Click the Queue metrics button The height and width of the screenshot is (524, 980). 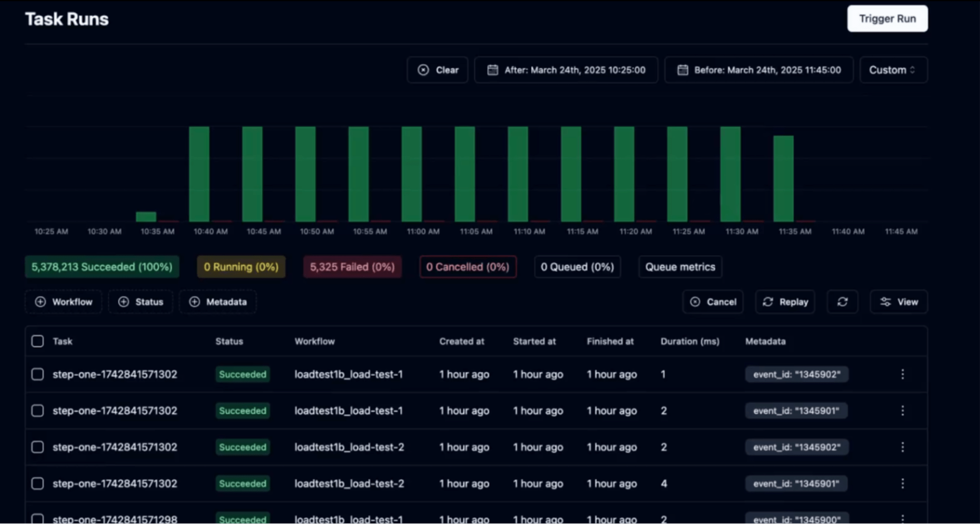click(x=680, y=267)
